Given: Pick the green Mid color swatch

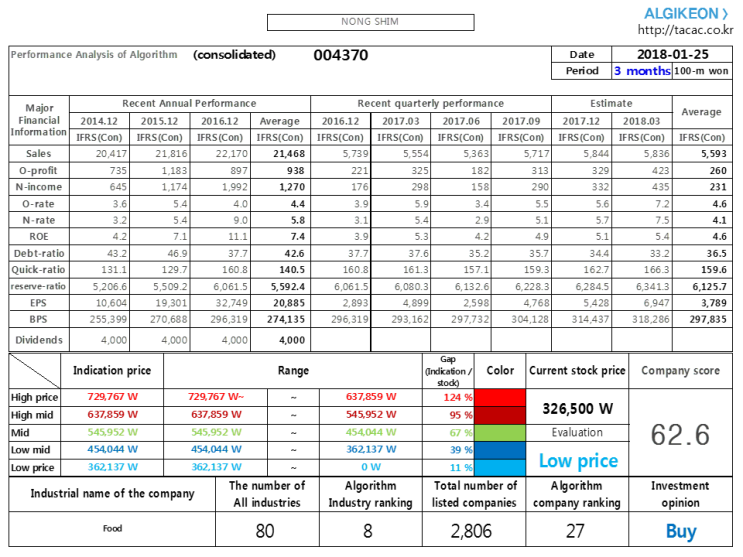Looking at the screenshot, I should coord(500,433).
